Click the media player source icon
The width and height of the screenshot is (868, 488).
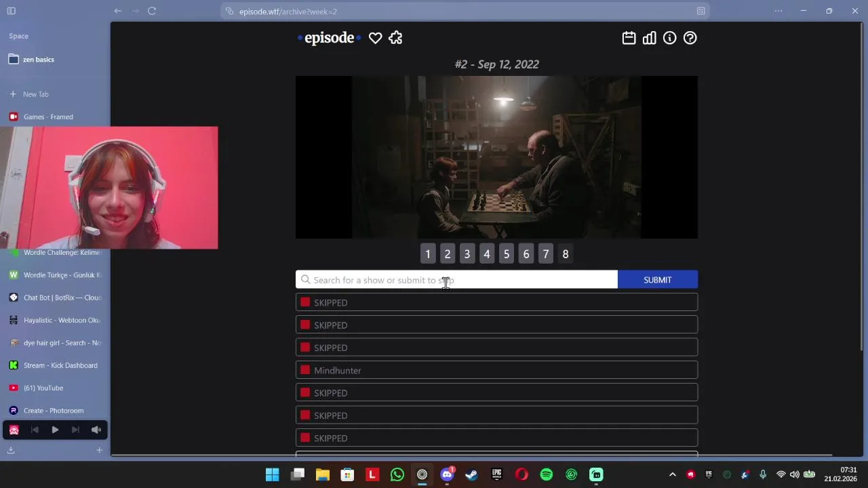[14, 430]
